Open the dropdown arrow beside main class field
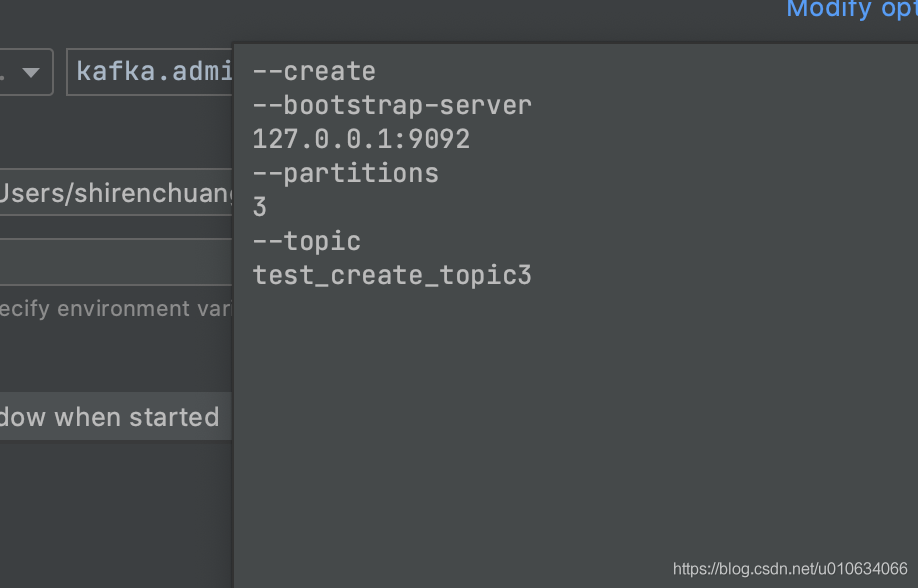The height and width of the screenshot is (588, 918). coord(31,72)
